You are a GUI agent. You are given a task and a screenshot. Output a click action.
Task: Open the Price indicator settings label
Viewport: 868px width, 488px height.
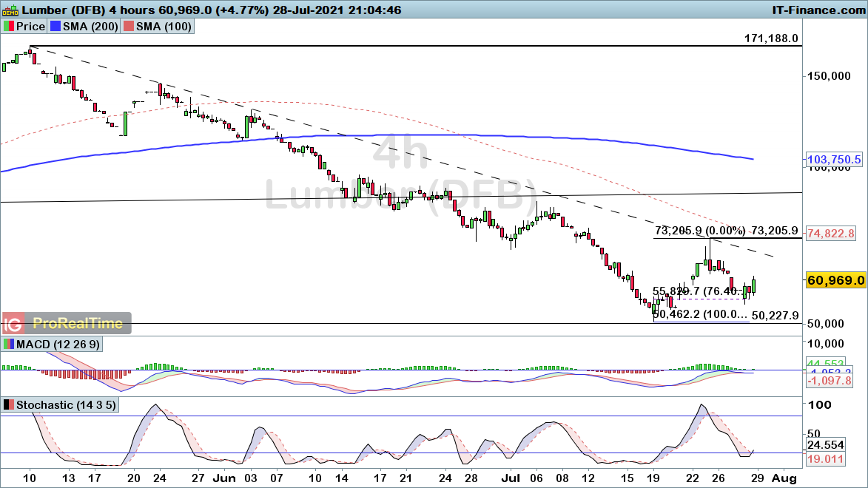coord(30,26)
